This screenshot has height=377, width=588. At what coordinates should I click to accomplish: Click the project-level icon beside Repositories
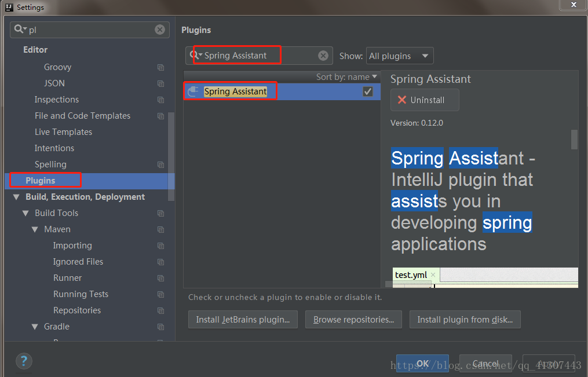(x=160, y=310)
